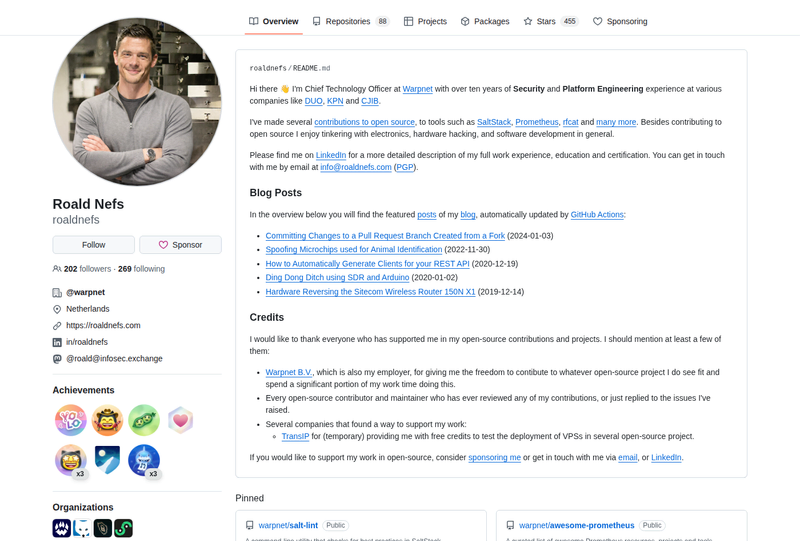The width and height of the screenshot is (800, 541).
Task: Open the Achievements section heading
Action: coord(83,390)
